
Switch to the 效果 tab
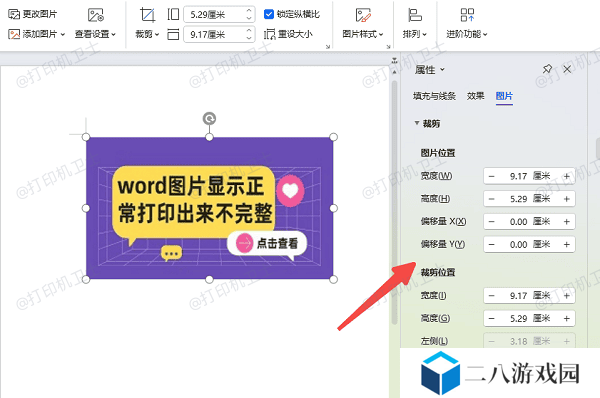475,96
